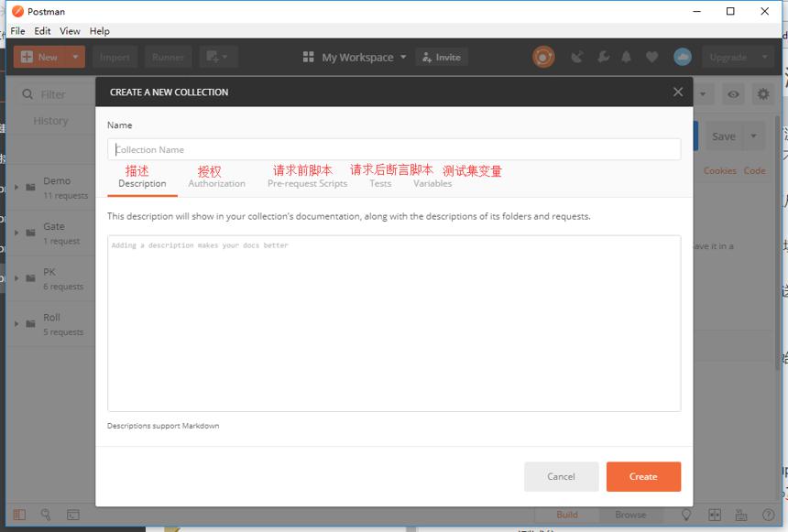Viewport: 788px width, 532px height.
Task: Open the New button dropdown arrow
Action: pos(75,57)
